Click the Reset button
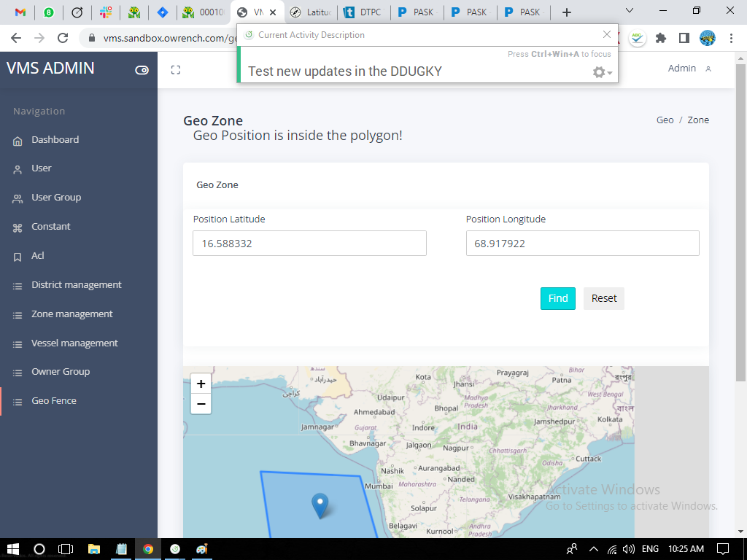This screenshot has height=560, width=747. click(x=603, y=298)
